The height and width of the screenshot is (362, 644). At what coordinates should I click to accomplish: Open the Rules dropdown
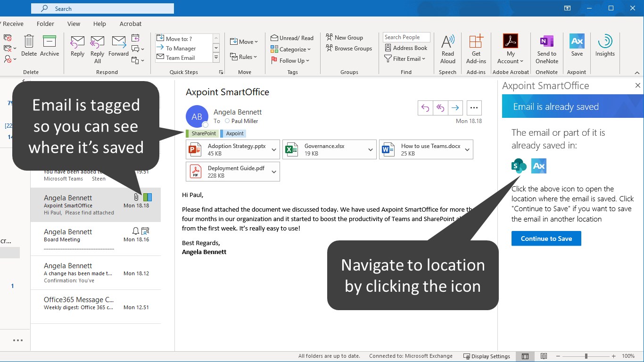(x=244, y=57)
